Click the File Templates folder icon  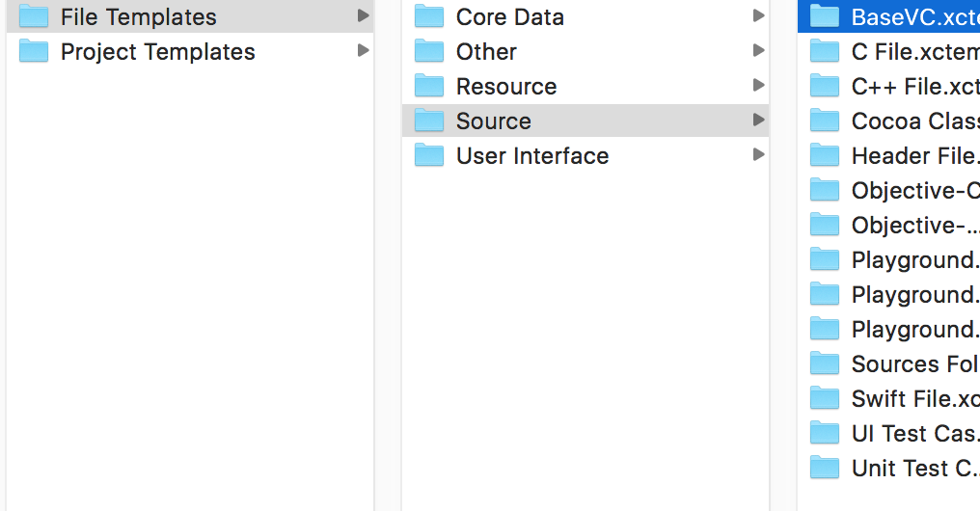tap(34, 16)
